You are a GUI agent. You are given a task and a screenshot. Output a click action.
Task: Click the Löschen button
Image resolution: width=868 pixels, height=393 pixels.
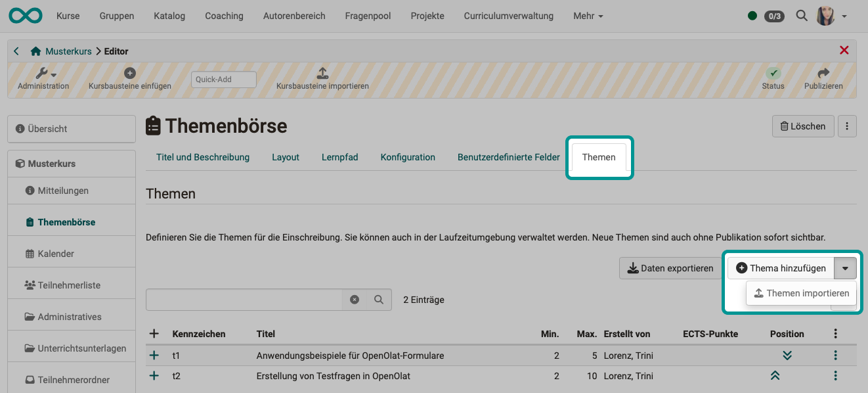click(x=802, y=126)
